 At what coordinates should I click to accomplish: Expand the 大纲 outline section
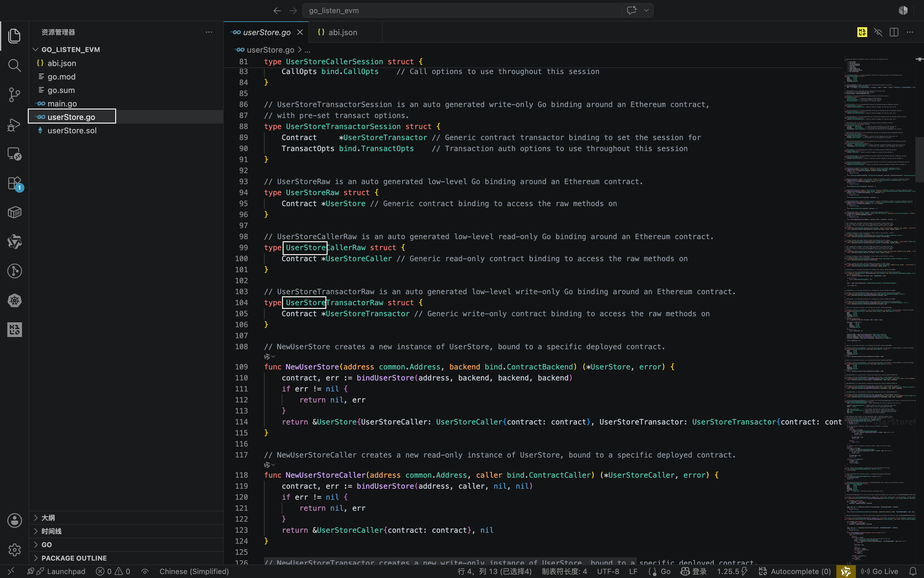(x=127, y=517)
